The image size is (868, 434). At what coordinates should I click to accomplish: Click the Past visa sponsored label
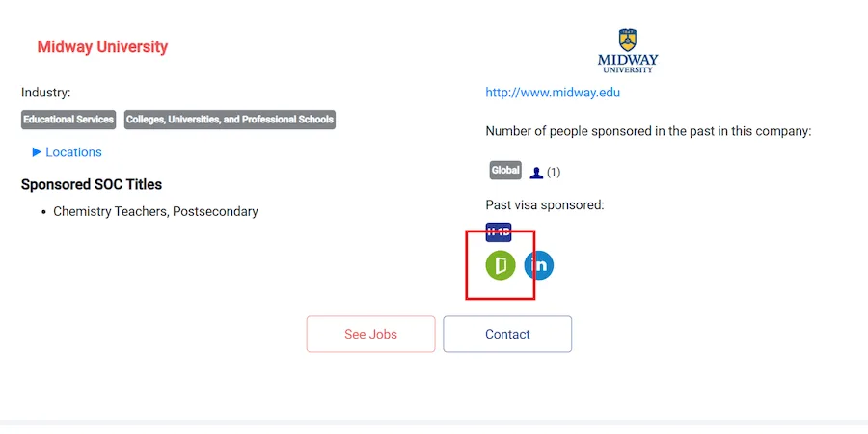[545, 205]
